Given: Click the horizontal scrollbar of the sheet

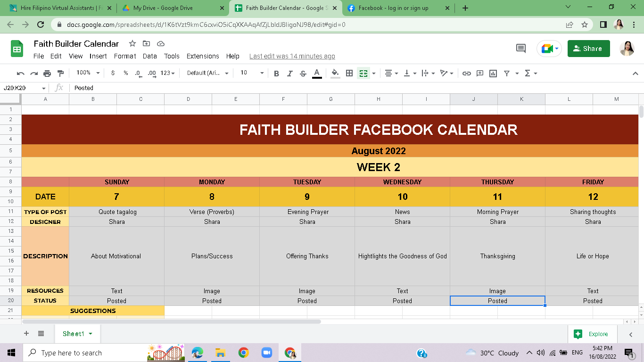Looking at the screenshot, I should pos(171,321).
